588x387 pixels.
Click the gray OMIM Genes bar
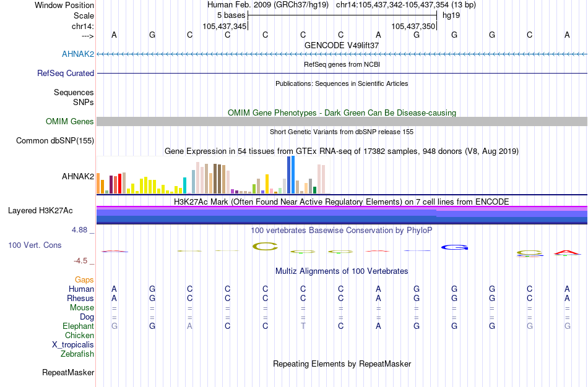342,121
